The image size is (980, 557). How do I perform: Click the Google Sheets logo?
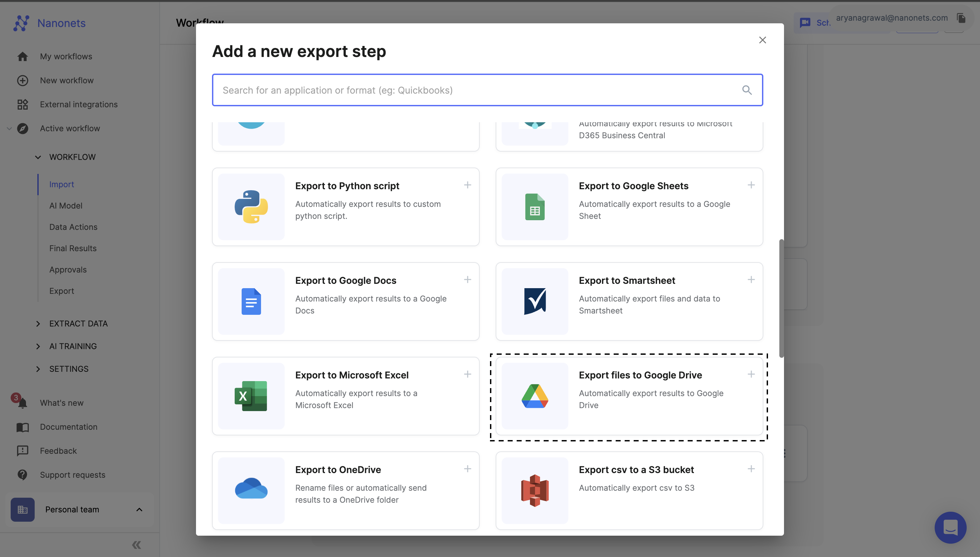pos(535,207)
